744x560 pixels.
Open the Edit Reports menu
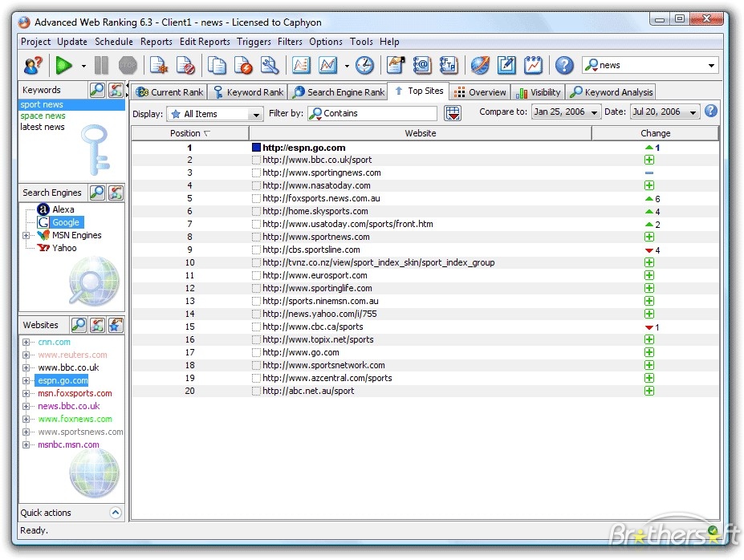click(205, 42)
